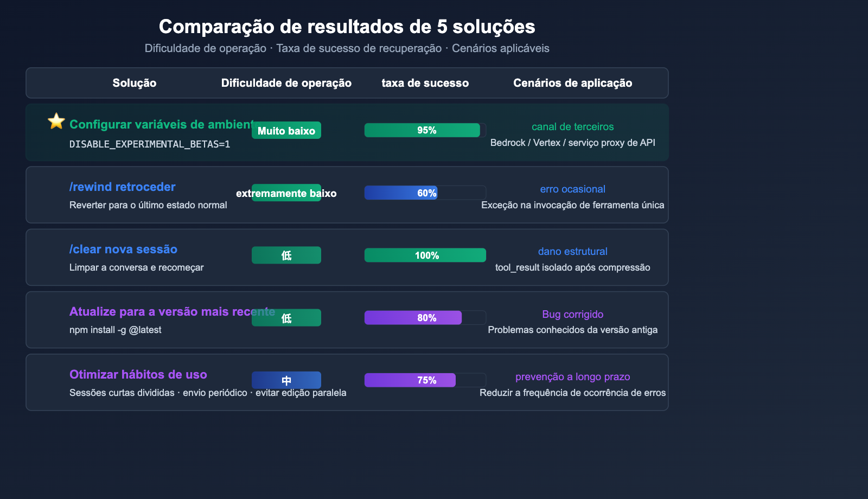This screenshot has width=868, height=499.
Task: Click the 80% success rate bar
Action: click(x=413, y=318)
